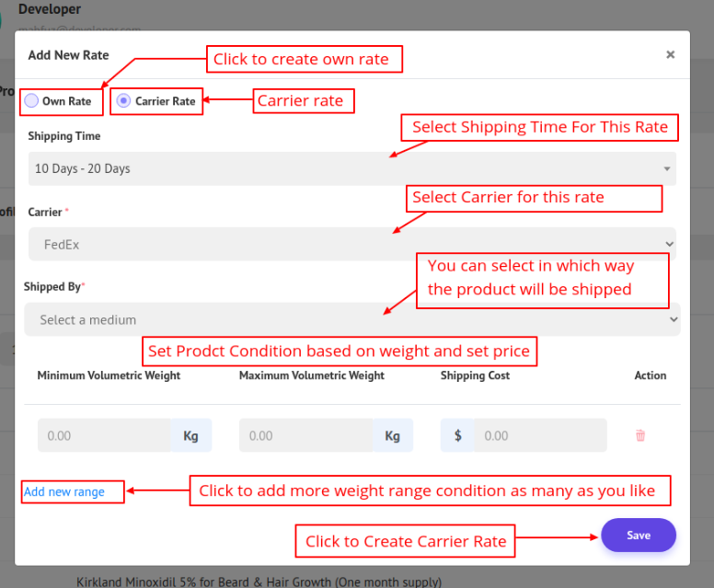Click the Developer name in header
This screenshot has width=714, height=588.
[x=50, y=9]
